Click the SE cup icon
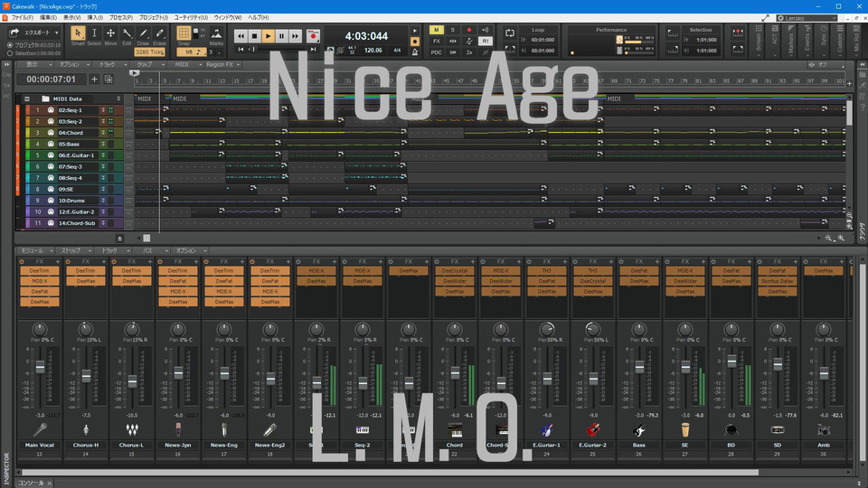 coord(684,430)
